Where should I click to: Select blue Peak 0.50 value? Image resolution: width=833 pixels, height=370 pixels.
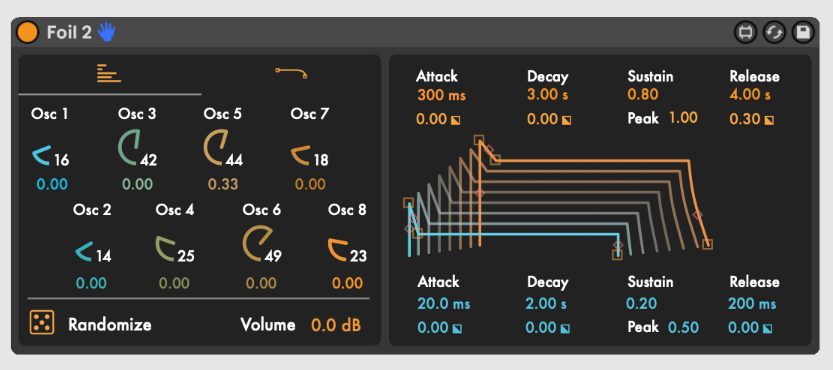[x=683, y=327]
